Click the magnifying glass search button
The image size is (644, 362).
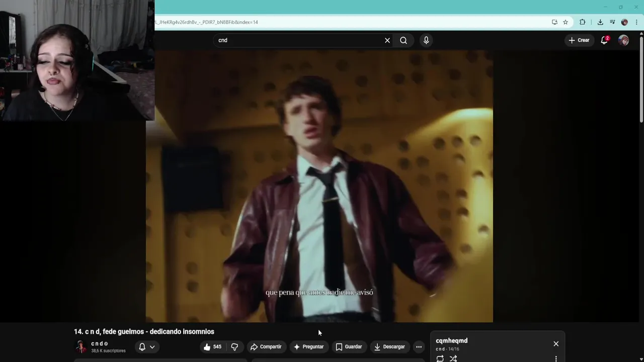[404, 40]
